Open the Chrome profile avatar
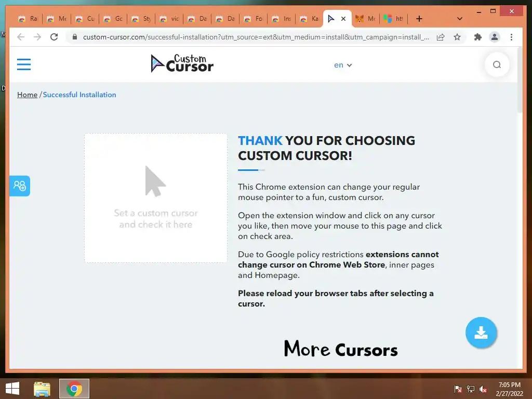Viewport: 532px width, 399px height. (x=495, y=37)
